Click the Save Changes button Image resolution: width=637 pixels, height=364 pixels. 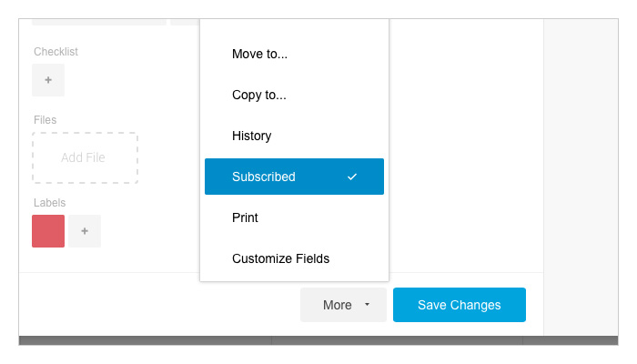(459, 305)
